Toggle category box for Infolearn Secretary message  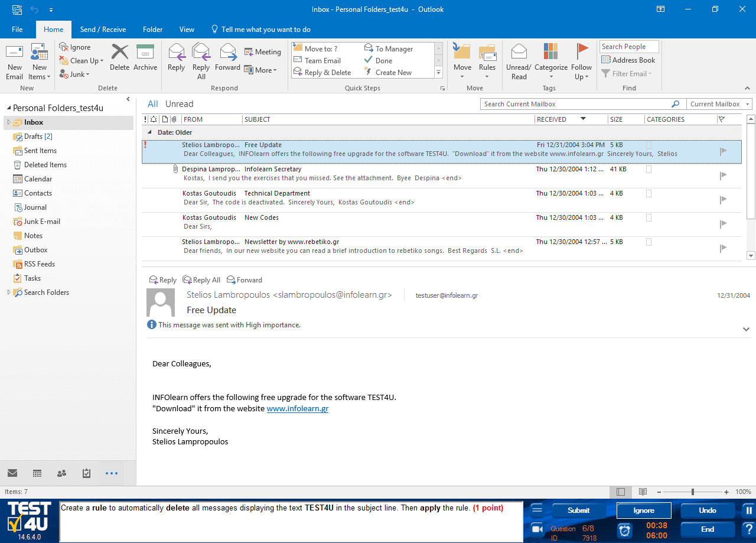click(x=649, y=169)
